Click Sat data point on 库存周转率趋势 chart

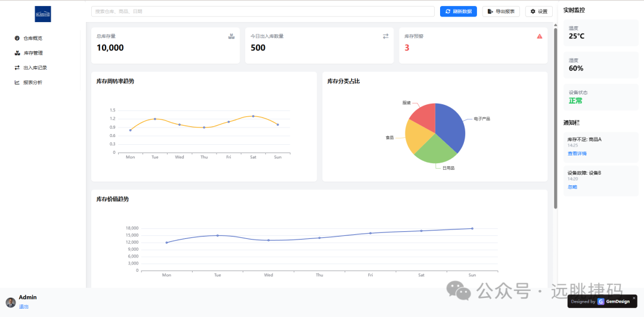click(x=253, y=116)
